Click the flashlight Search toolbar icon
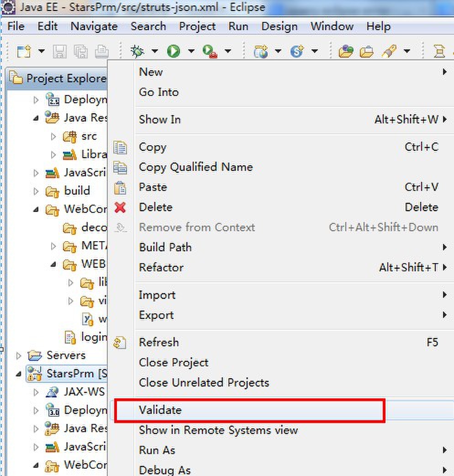Screen dimensions: 454x476 point(389,51)
